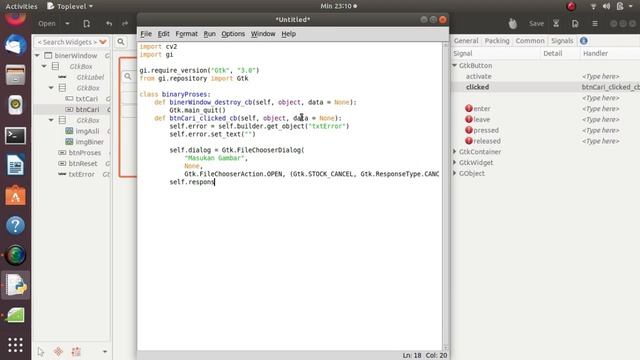
Task: Open the Edit menu in IDLE
Action: (163, 34)
